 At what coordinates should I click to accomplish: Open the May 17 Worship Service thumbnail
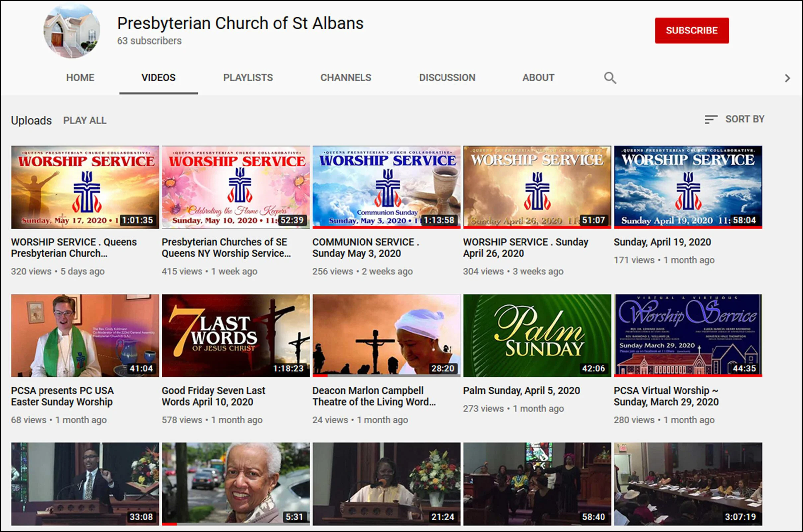(85, 187)
